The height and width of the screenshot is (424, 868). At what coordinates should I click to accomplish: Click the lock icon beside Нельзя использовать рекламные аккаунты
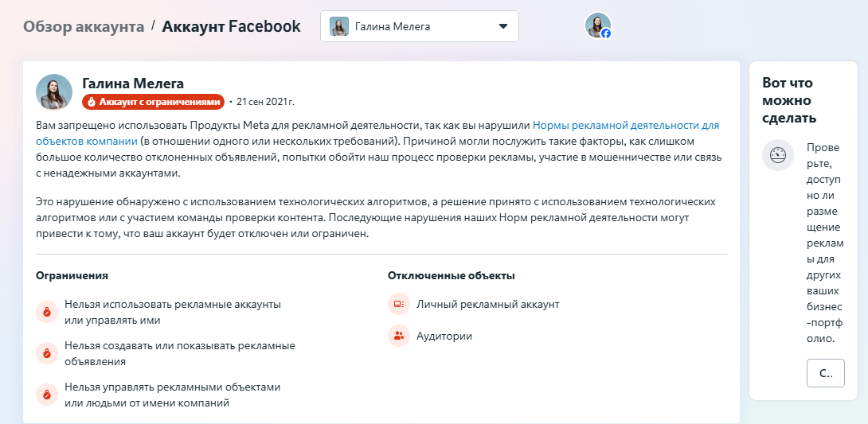[47, 312]
